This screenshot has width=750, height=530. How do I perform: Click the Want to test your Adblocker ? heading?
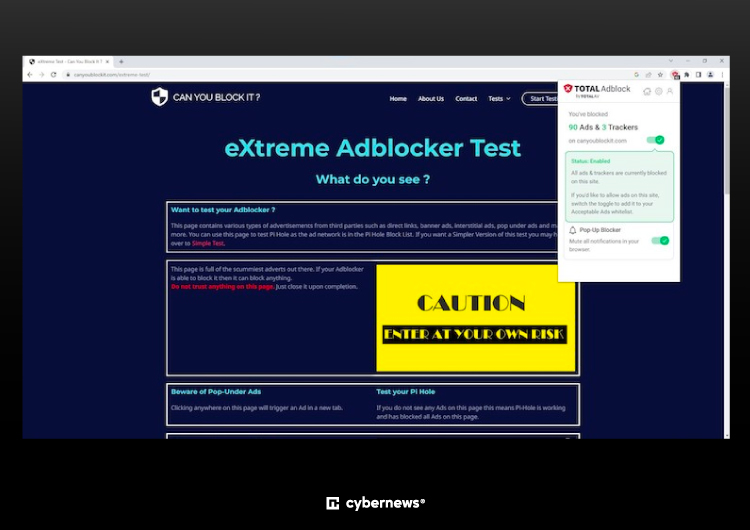pos(223,210)
